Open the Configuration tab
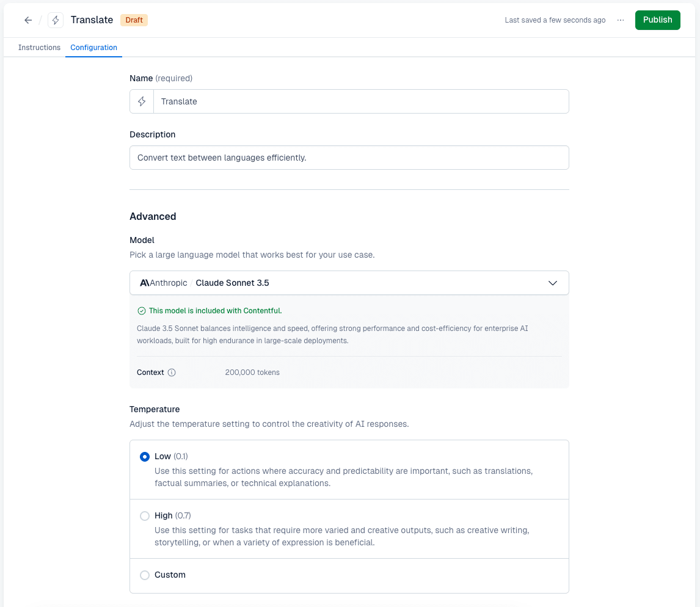Screen dimensions: 700x607 pos(93,47)
